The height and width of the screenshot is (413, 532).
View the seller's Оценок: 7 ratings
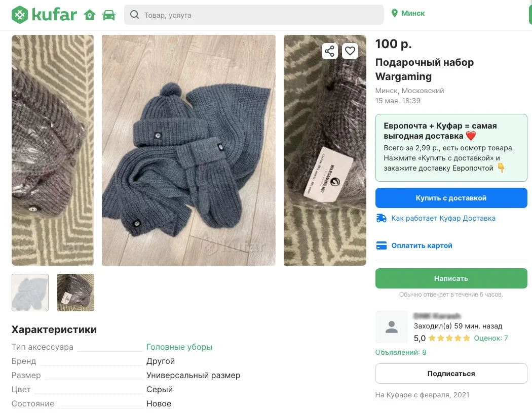(x=490, y=338)
